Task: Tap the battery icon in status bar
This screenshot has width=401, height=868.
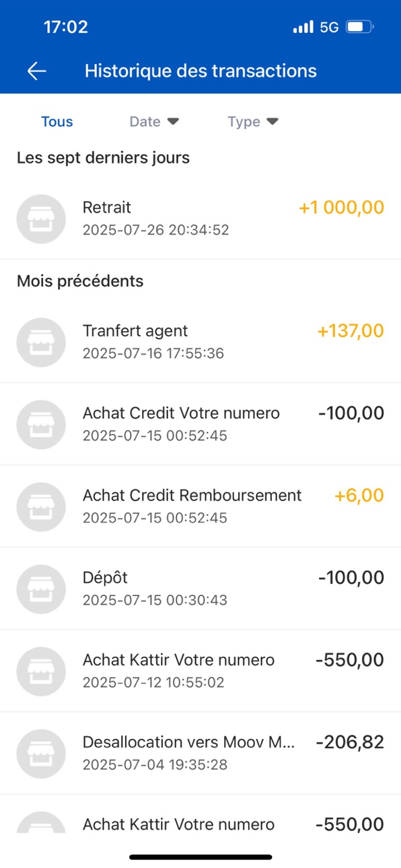Action: pyautogui.click(x=360, y=28)
